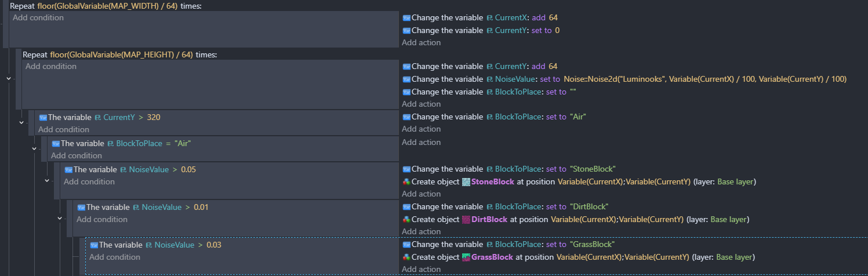Image resolution: width=868 pixels, height=276 pixels.
Task: Click Add condition under NoiseValue > 0.03
Action: tap(114, 257)
